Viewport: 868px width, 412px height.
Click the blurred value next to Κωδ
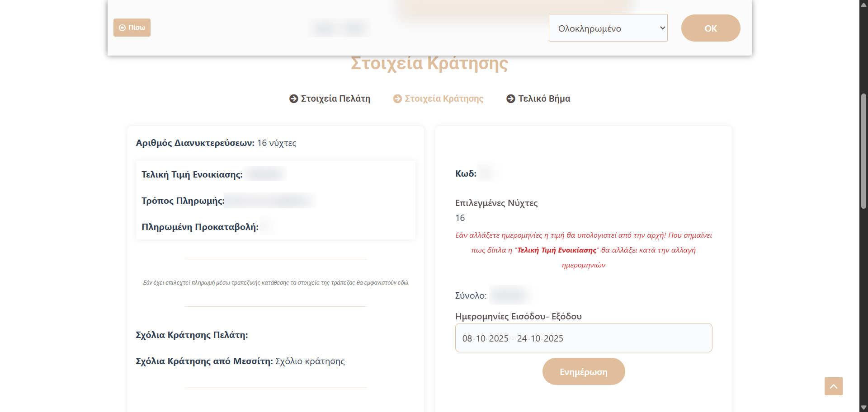[x=486, y=173]
